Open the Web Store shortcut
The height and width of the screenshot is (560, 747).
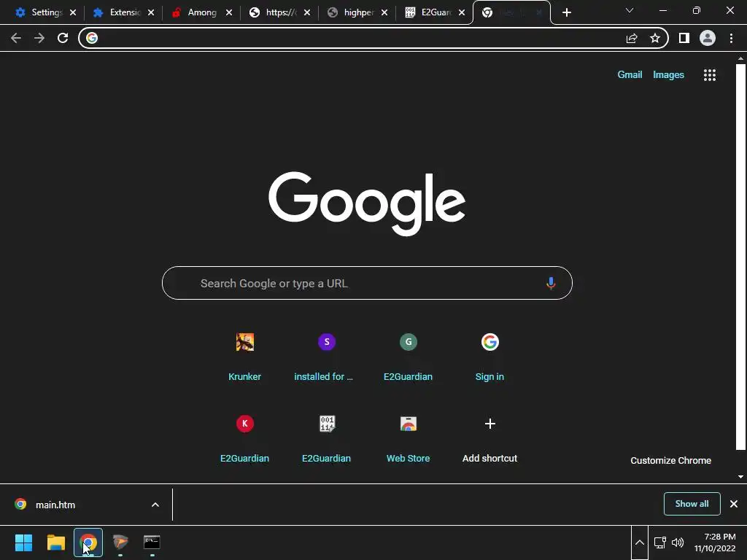click(409, 439)
